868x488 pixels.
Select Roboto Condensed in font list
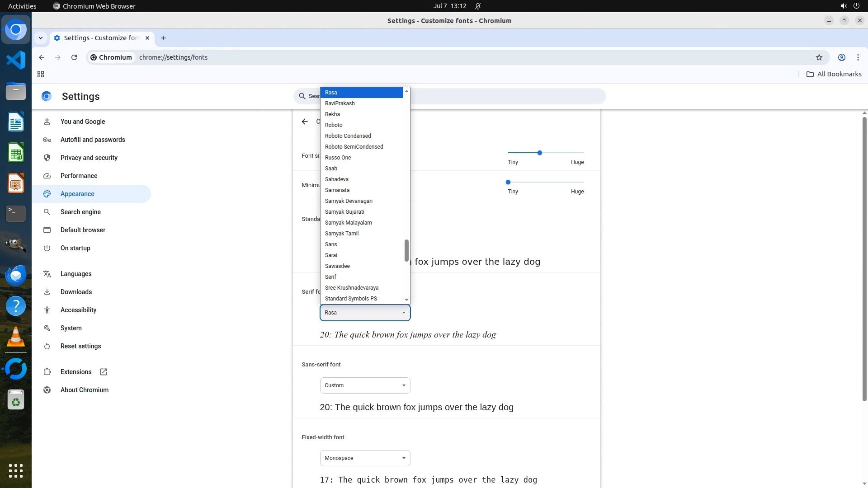coord(348,136)
